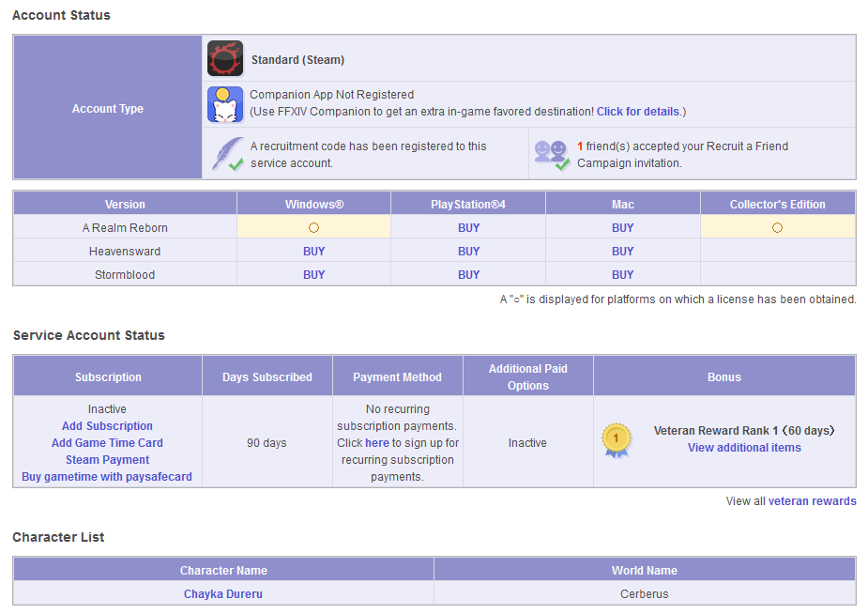868x614 pixels.
Task: Click the Collector's Edition column header
Action: tap(777, 205)
